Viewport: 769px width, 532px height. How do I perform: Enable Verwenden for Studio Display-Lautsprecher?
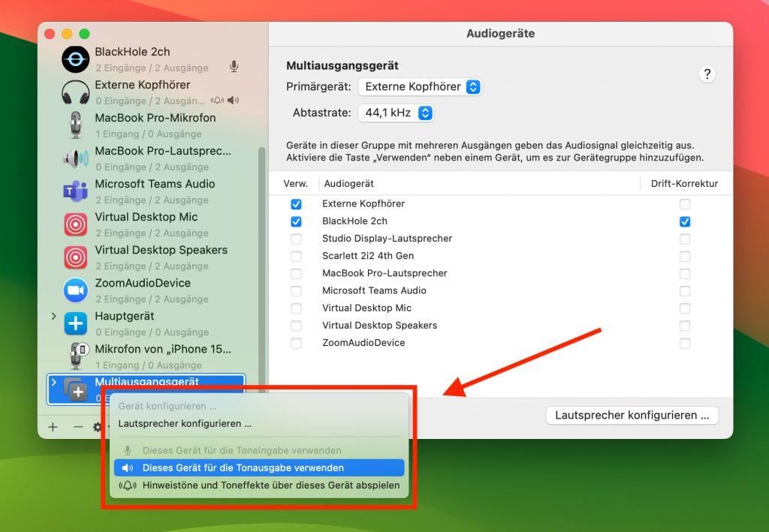pyautogui.click(x=296, y=239)
